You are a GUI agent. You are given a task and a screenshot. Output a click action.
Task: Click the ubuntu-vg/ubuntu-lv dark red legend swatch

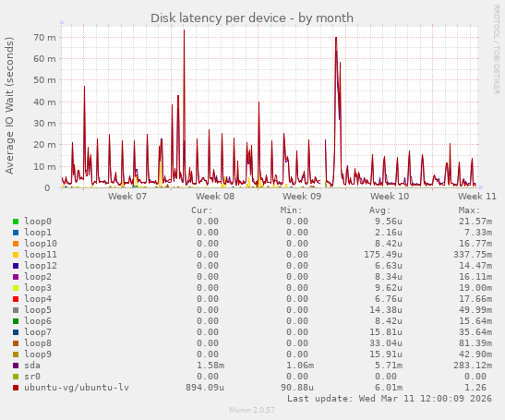pyautogui.click(x=16, y=388)
